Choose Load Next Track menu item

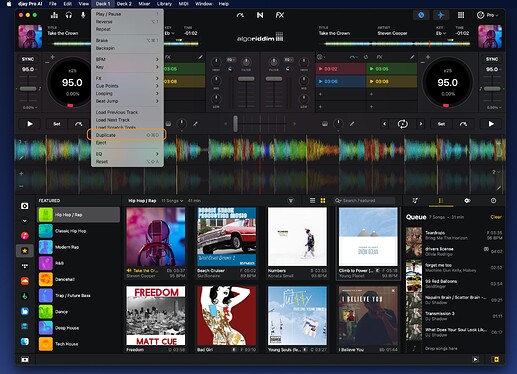click(127, 120)
